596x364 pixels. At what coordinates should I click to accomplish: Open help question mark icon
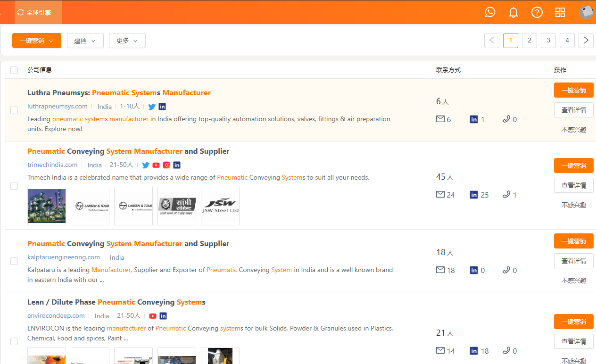click(x=537, y=12)
